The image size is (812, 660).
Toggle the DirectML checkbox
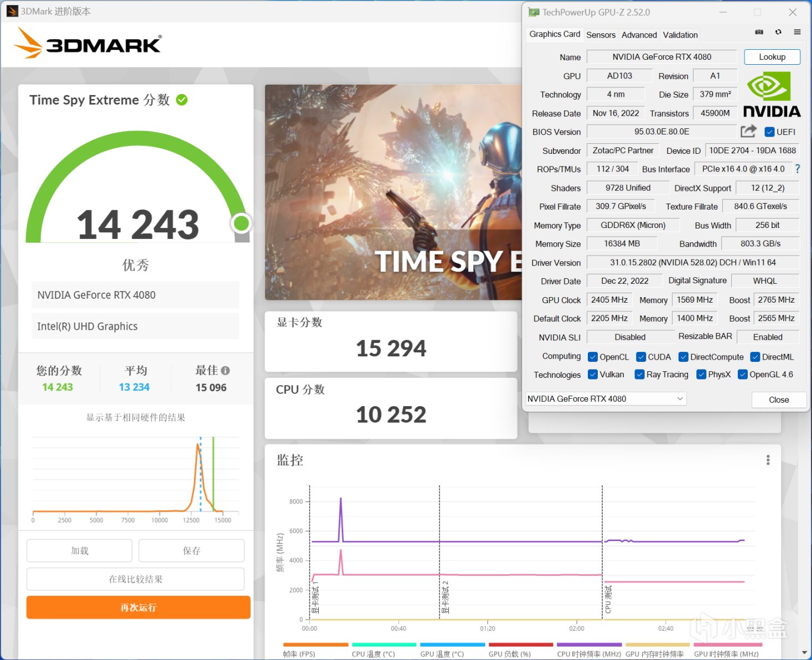coord(756,357)
